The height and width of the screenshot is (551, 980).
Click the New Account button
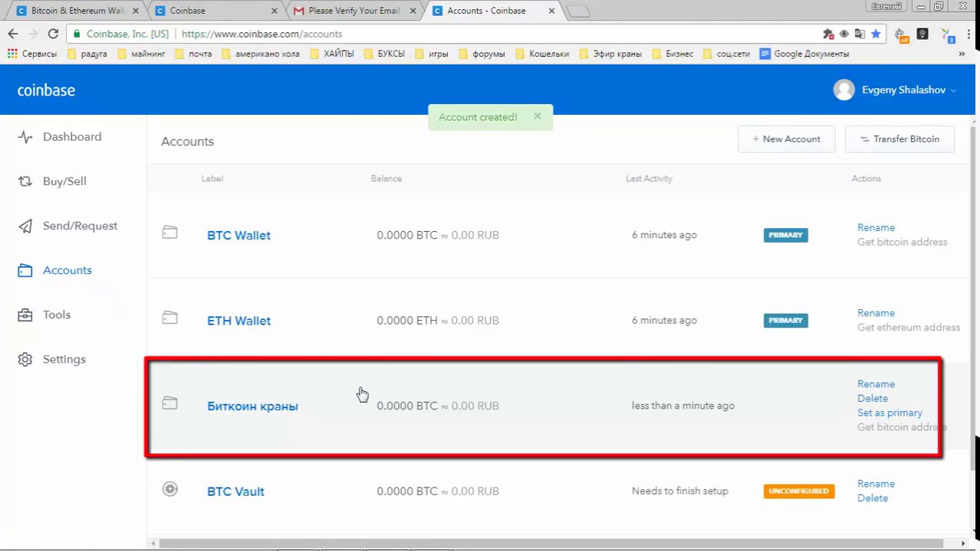786,139
